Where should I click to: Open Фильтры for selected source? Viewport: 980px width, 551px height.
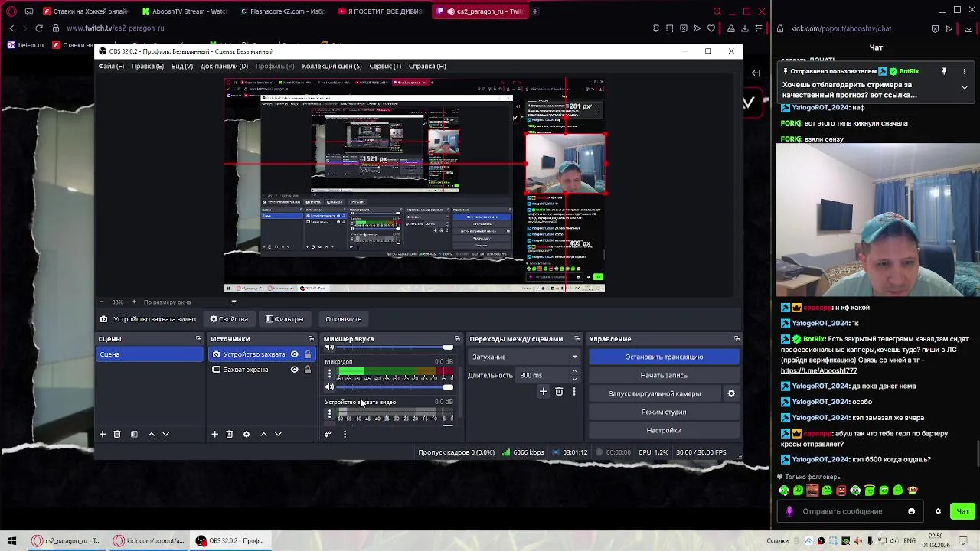(x=285, y=319)
